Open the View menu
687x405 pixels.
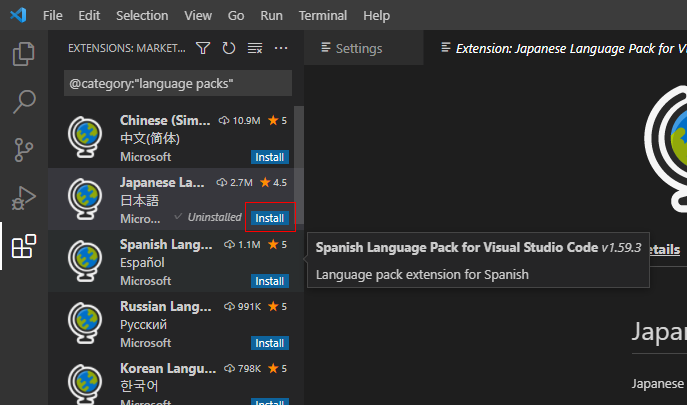tap(198, 15)
